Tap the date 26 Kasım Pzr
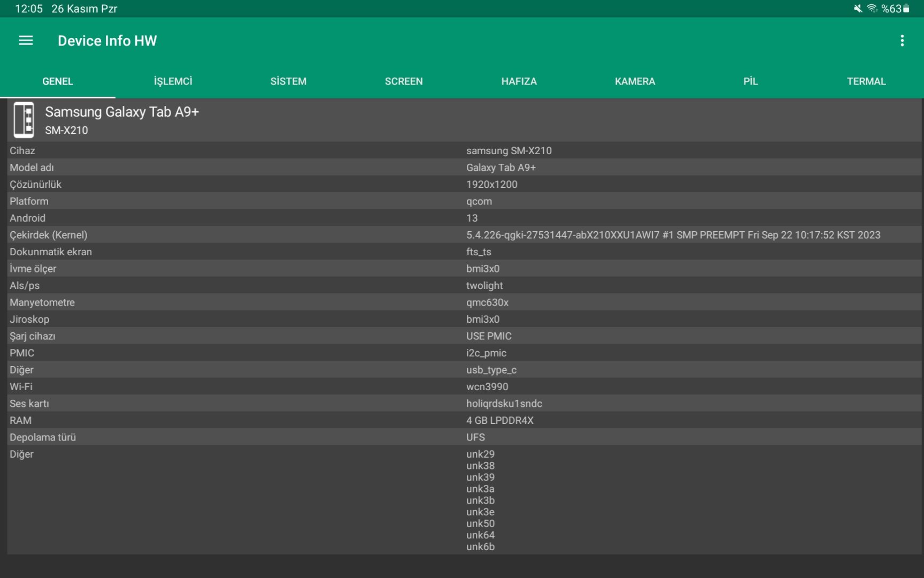This screenshot has height=578, width=924. (x=84, y=9)
